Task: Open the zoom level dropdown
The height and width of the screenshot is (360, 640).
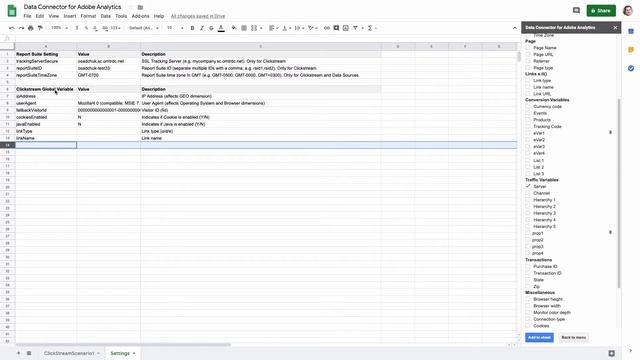Action: pyautogui.click(x=60, y=28)
